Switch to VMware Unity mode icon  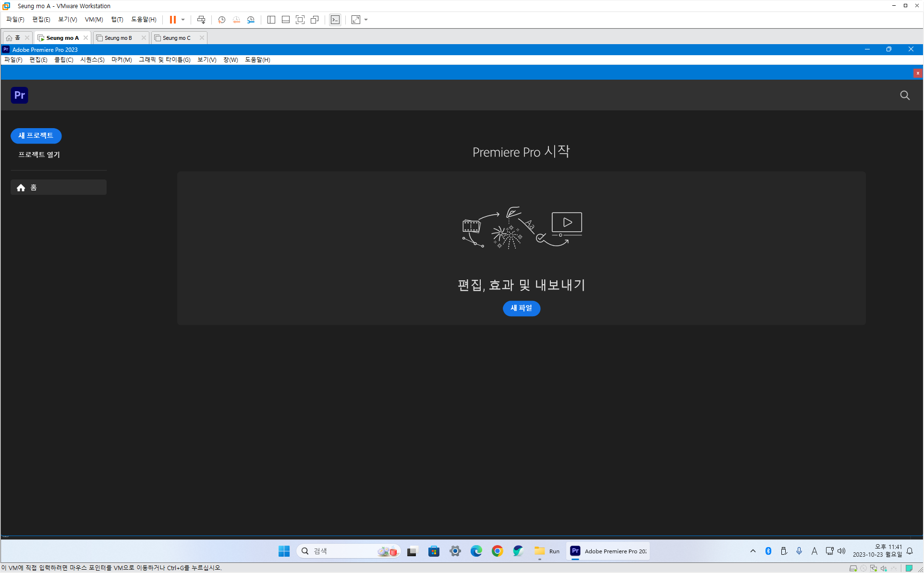315,20
